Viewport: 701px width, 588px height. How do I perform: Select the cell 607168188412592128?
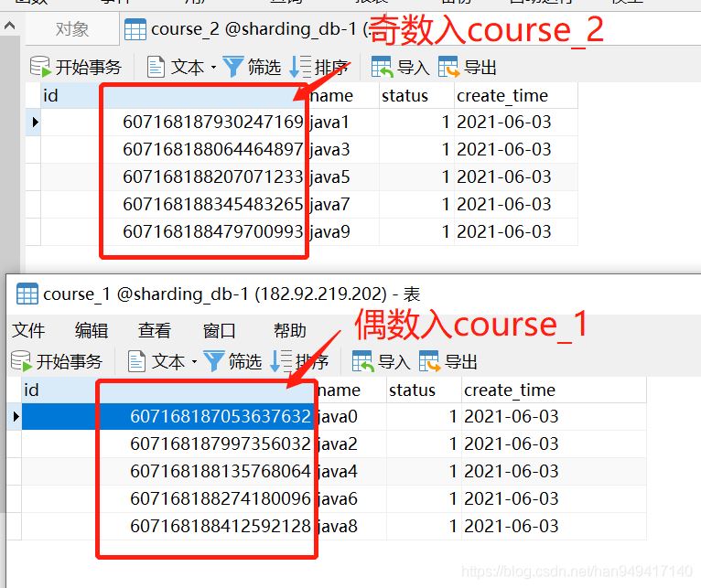tap(168, 527)
